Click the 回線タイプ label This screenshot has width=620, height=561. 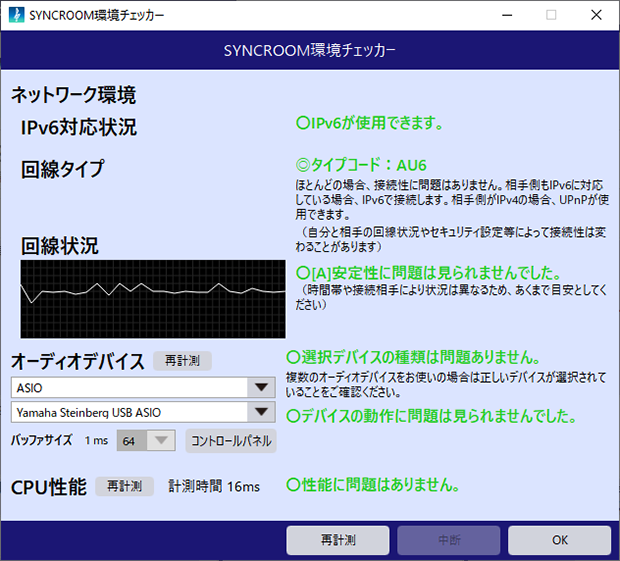(63, 169)
